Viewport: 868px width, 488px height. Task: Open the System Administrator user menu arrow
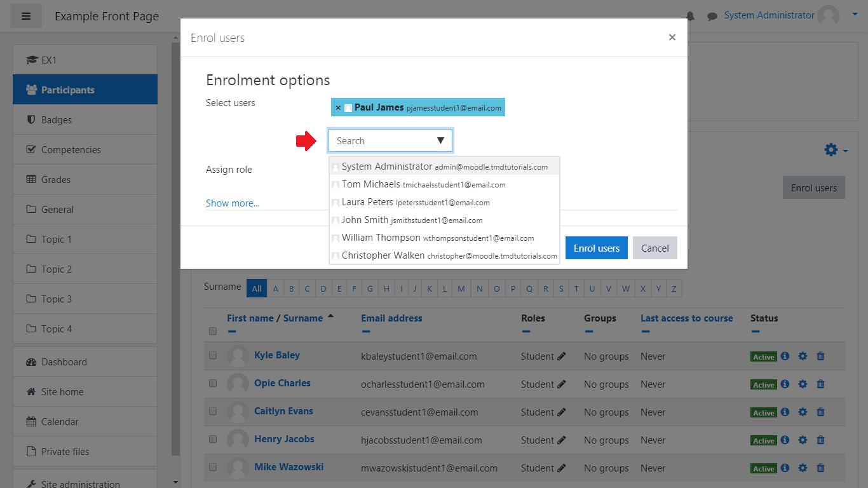click(855, 13)
